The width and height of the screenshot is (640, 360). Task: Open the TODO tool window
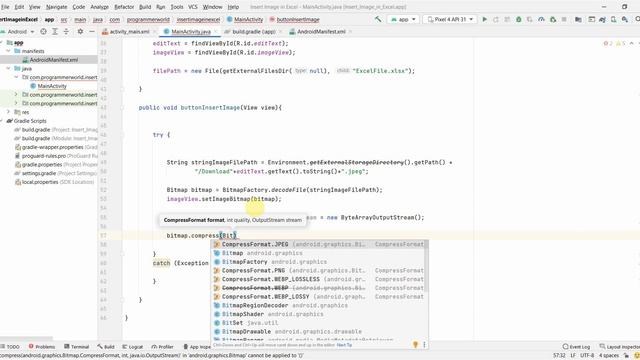click(10, 347)
